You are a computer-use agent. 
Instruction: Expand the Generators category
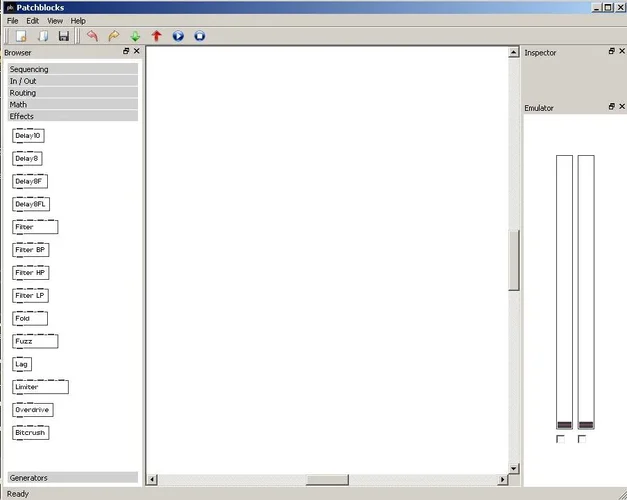coord(73,478)
